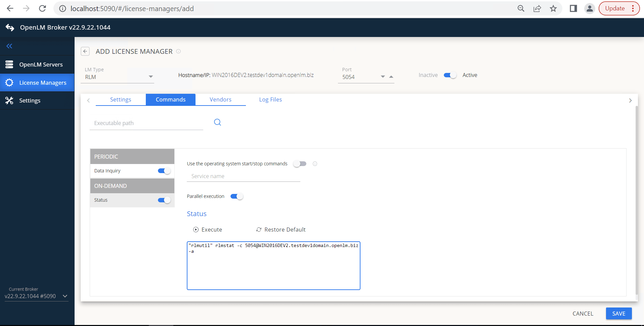
Task: Open the LM Type dropdown
Action: click(151, 76)
